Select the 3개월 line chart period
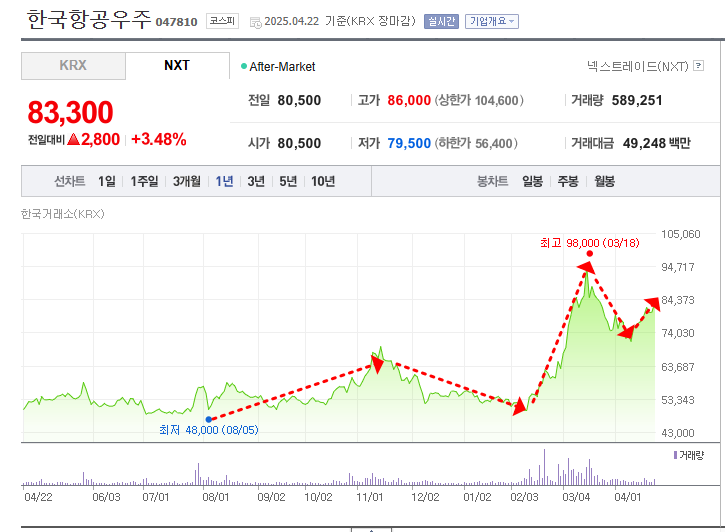 click(x=187, y=181)
